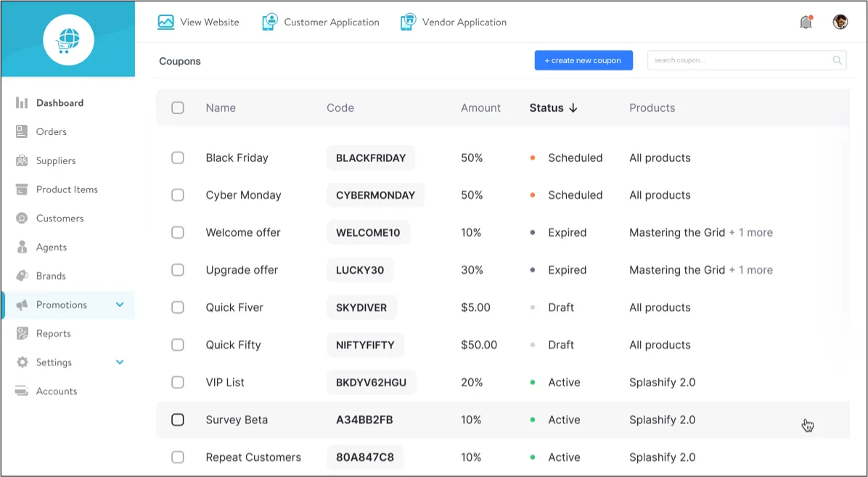The image size is (868, 477).
Task: Click the shopping cart globe logo
Action: 68,39
